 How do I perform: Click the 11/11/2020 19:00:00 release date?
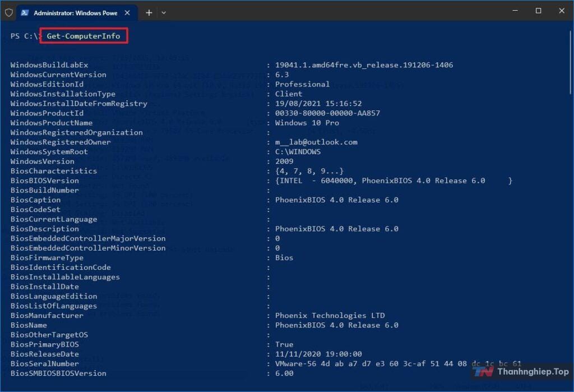click(x=318, y=354)
